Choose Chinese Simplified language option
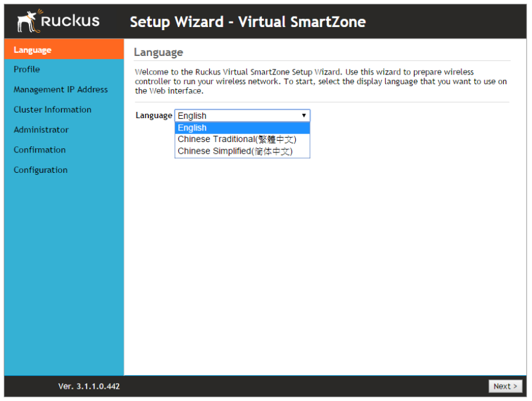 point(242,151)
